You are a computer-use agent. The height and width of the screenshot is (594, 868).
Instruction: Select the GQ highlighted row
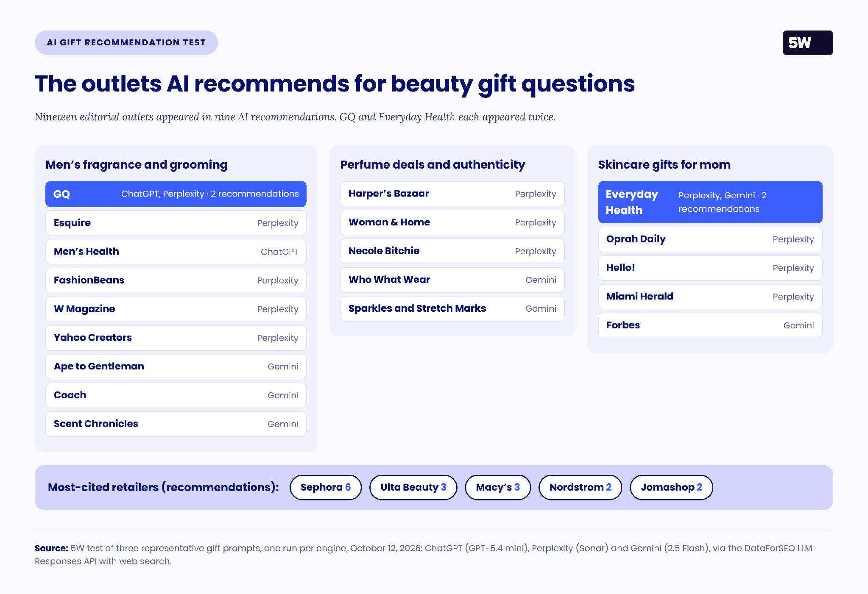pos(176,194)
